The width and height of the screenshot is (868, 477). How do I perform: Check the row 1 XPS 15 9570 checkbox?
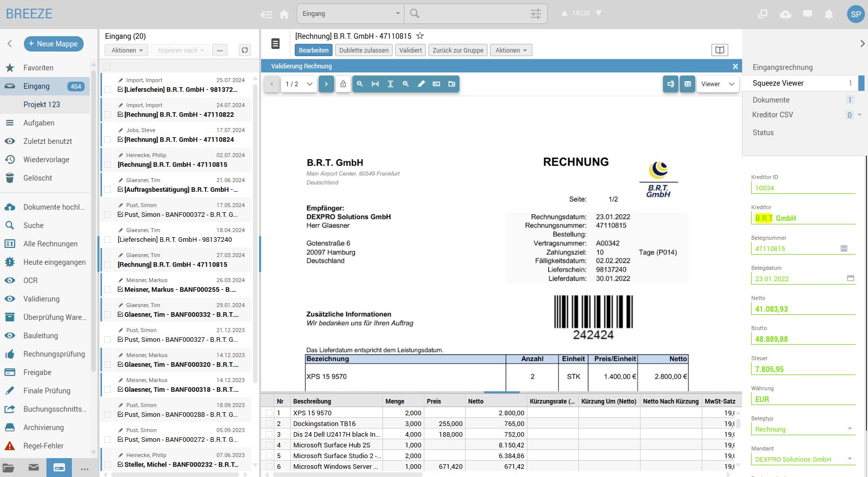click(x=269, y=413)
